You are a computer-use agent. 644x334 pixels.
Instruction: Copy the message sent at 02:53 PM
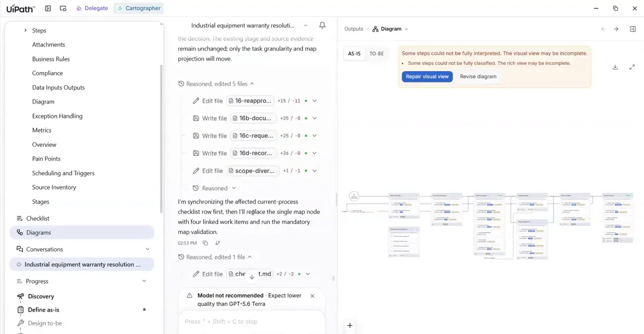(205, 243)
